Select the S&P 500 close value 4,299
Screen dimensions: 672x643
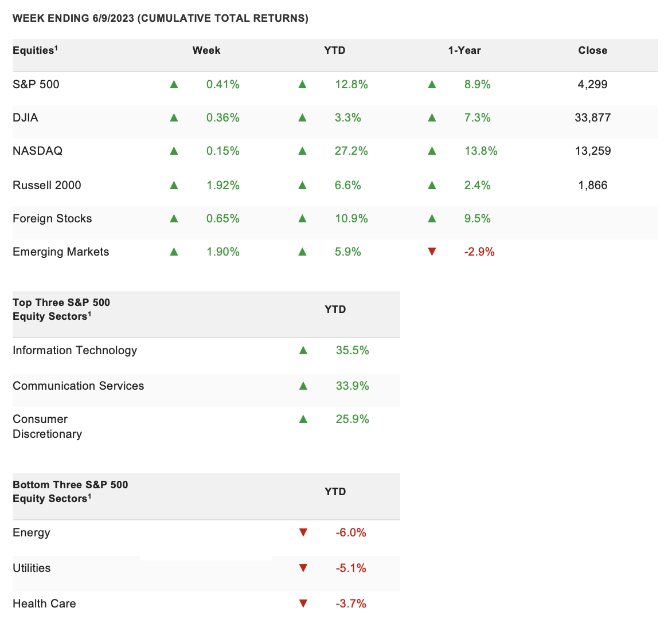coord(592,84)
